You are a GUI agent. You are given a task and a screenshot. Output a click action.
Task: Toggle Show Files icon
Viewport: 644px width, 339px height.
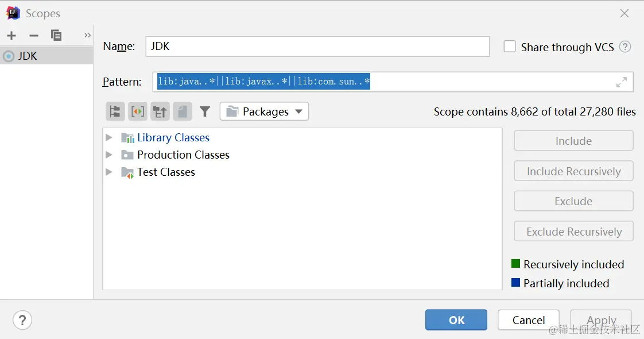click(183, 111)
